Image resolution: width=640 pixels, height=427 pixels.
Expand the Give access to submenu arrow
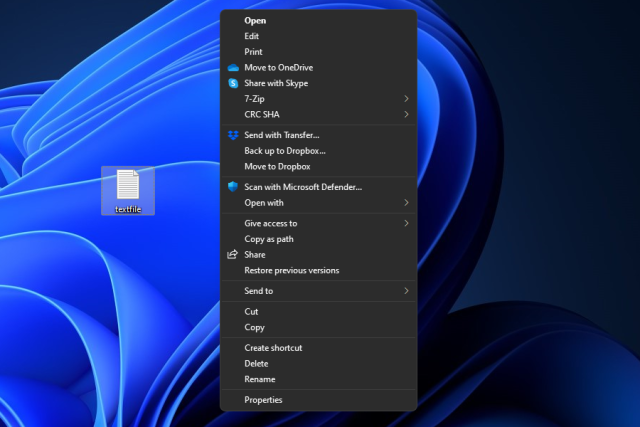406,223
